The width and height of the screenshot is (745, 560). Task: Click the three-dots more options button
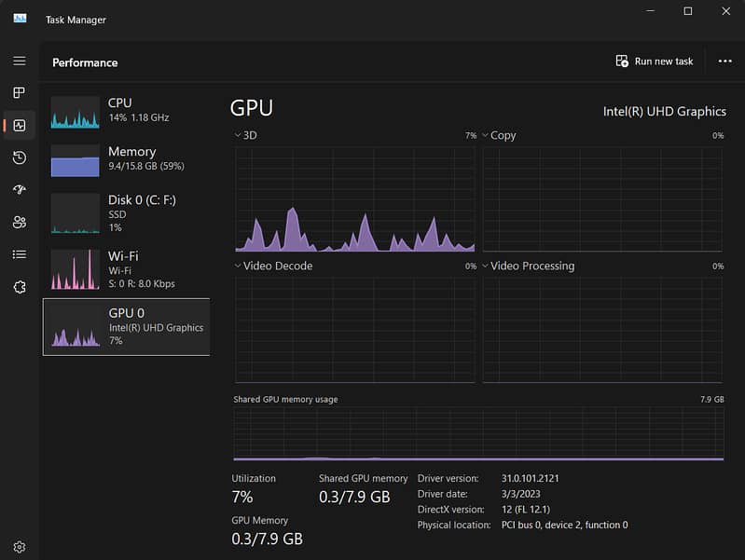pyautogui.click(x=724, y=61)
